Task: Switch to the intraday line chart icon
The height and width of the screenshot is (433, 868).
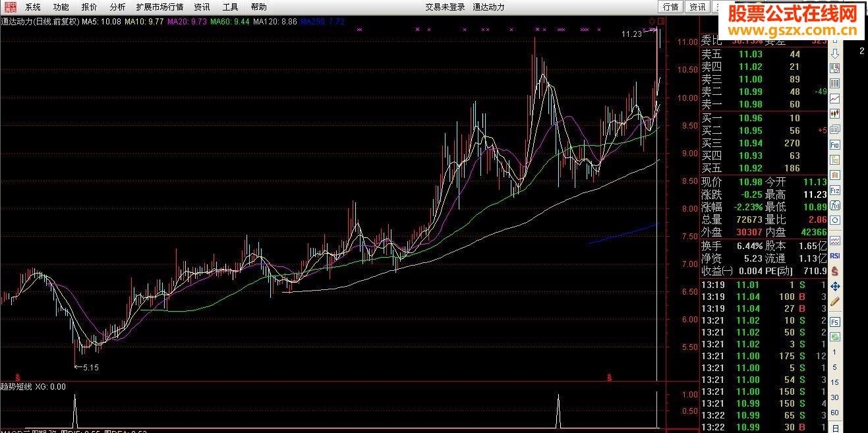Action: point(835,99)
